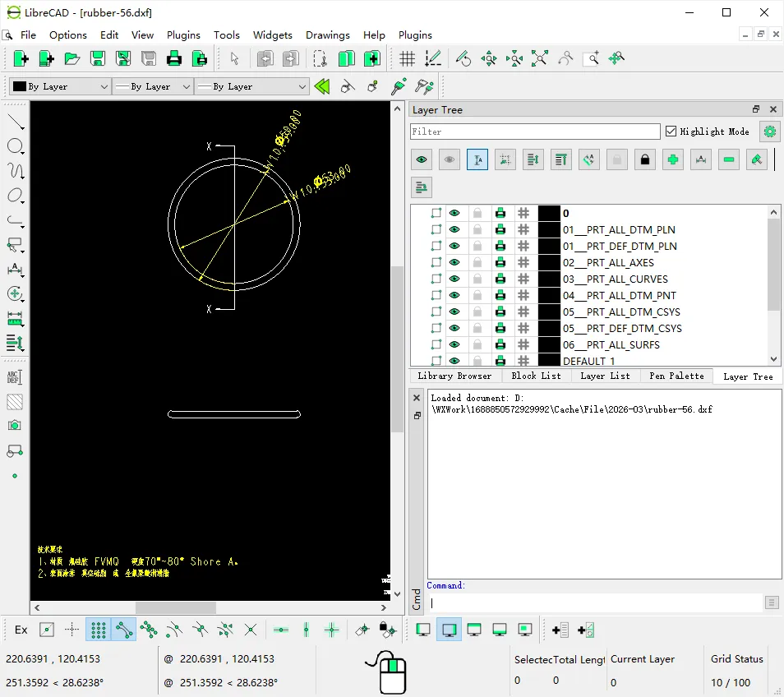
Task: Toggle the grid display icon
Action: point(407,58)
